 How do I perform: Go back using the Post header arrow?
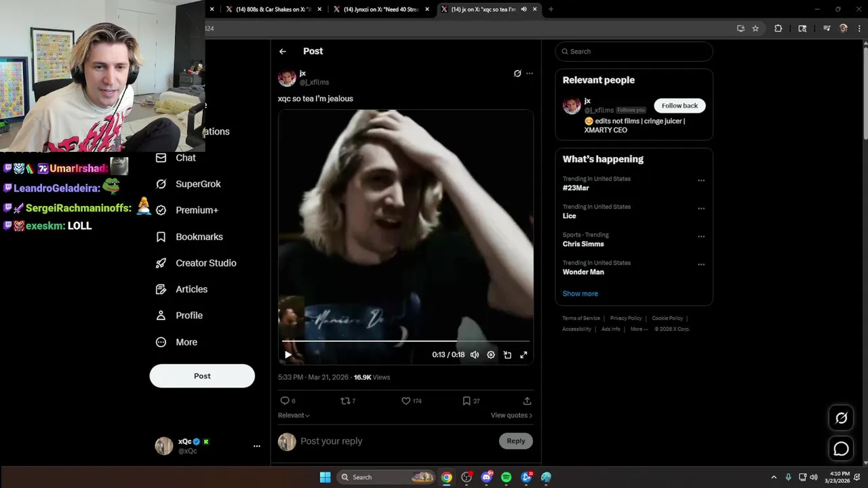(283, 52)
